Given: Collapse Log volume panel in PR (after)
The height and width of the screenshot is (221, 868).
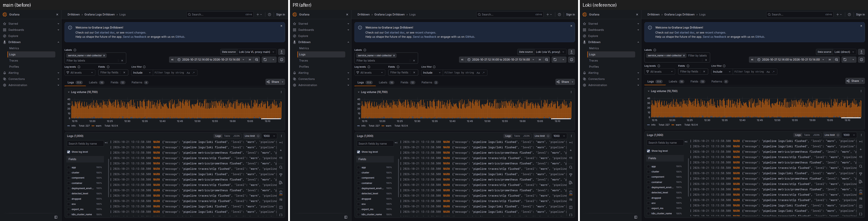Looking at the screenshot, I should [359, 92].
